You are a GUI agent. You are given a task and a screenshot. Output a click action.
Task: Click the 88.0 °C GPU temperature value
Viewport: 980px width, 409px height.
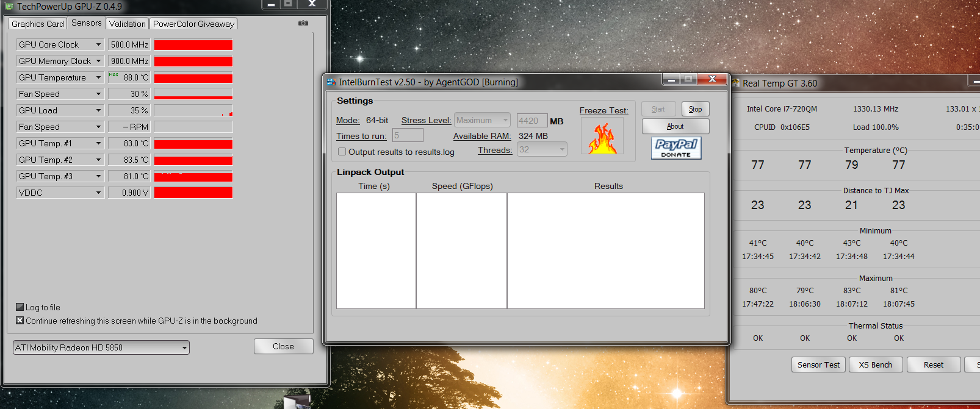click(129, 77)
